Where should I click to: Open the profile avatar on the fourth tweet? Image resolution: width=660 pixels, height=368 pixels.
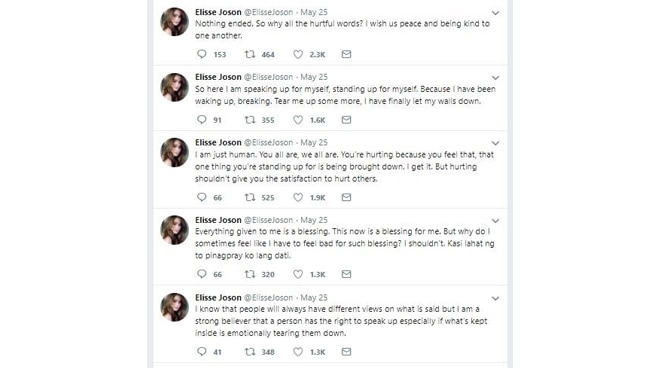(175, 230)
